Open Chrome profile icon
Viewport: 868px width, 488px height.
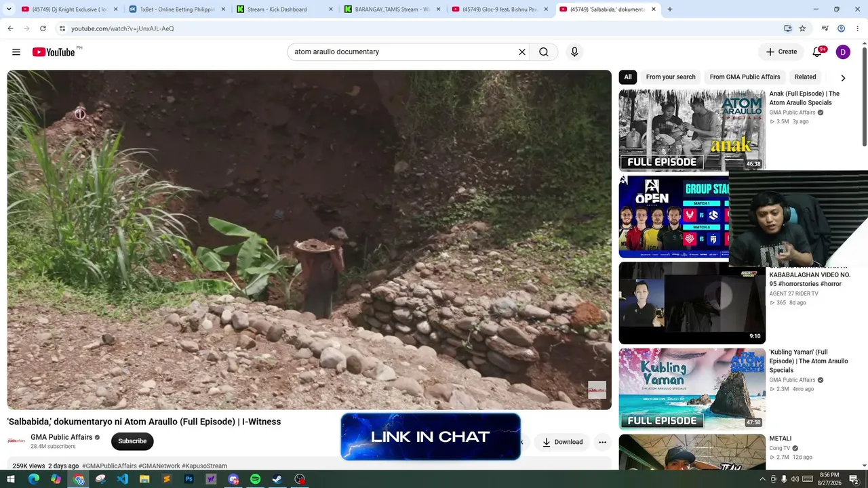842,28
